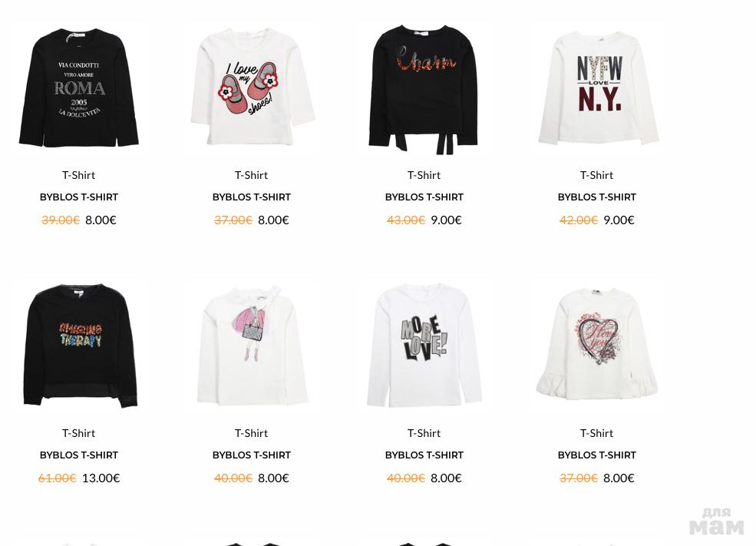Open the Amazing Therapy black t-shirt image
The width and height of the screenshot is (756, 546).
click(80, 345)
